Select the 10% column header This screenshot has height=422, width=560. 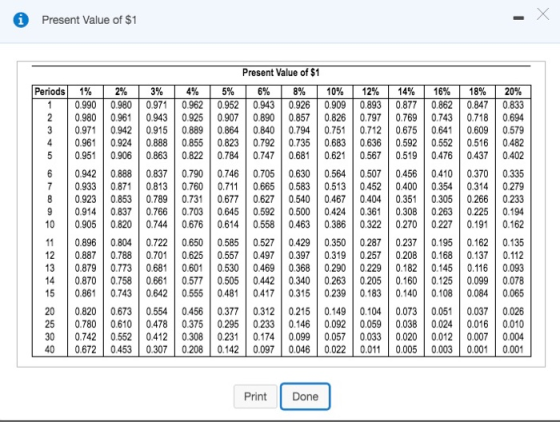(335, 92)
